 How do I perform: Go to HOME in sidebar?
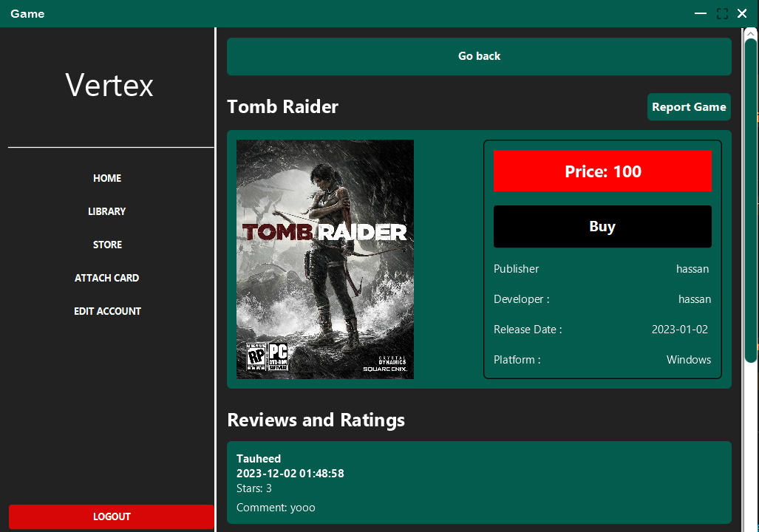(x=107, y=178)
